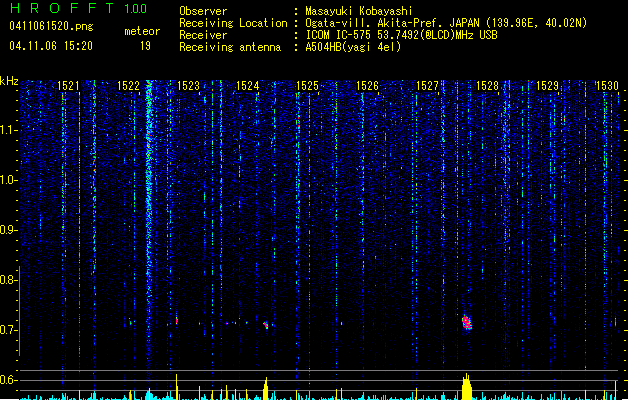This screenshot has width=629, height=400.
Task: Click the Receiving Location label
Action: [x=233, y=23]
